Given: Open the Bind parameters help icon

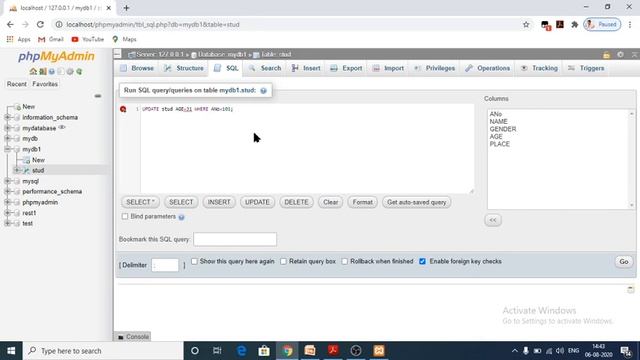Looking at the screenshot, I should tap(181, 217).
